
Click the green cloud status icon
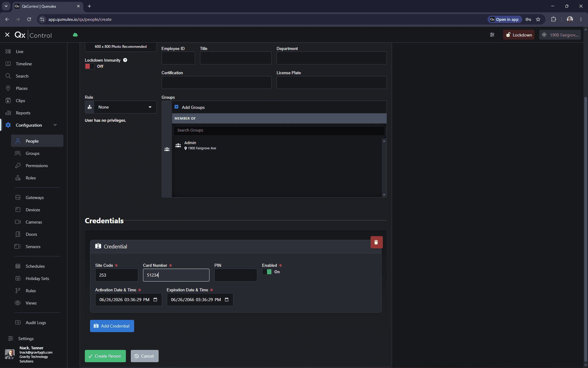tap(75, 35)
